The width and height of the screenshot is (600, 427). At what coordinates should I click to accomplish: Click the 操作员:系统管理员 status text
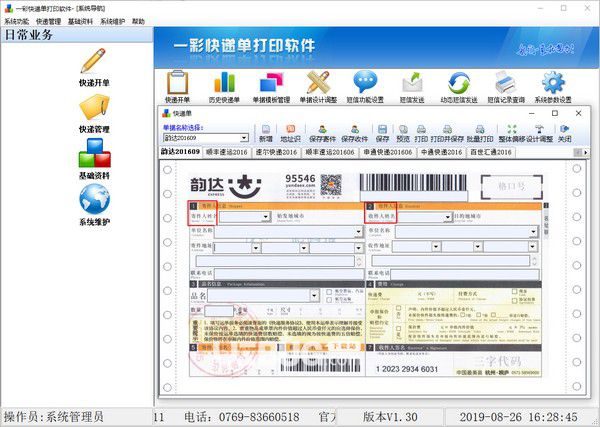pos(54,417)
